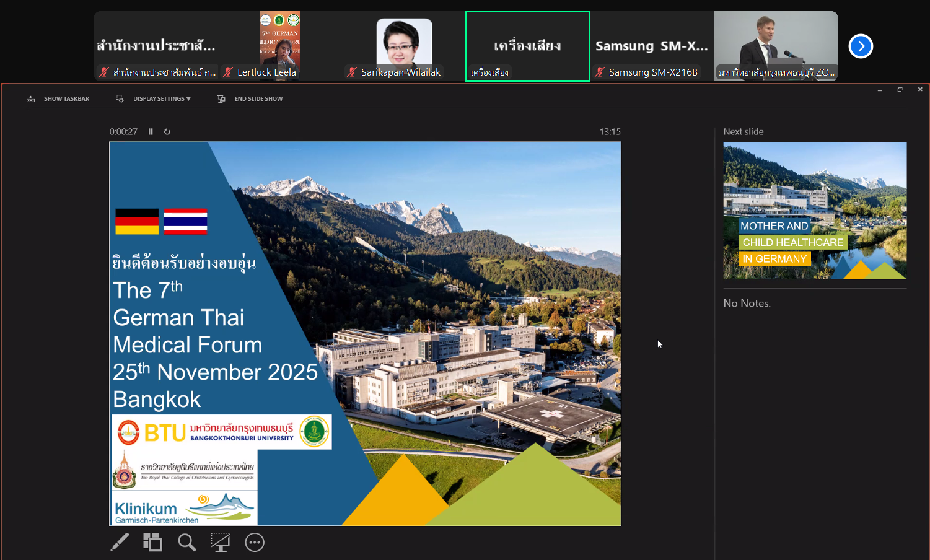
Task: Click the magnifier zoom into slide icon
Action: [186, 542]
